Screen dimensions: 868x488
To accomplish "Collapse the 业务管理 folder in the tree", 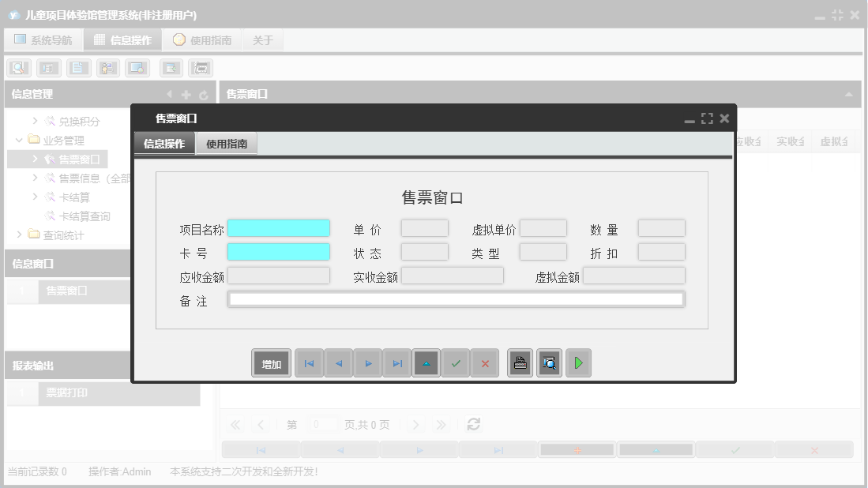I will (x=19, y=140).
